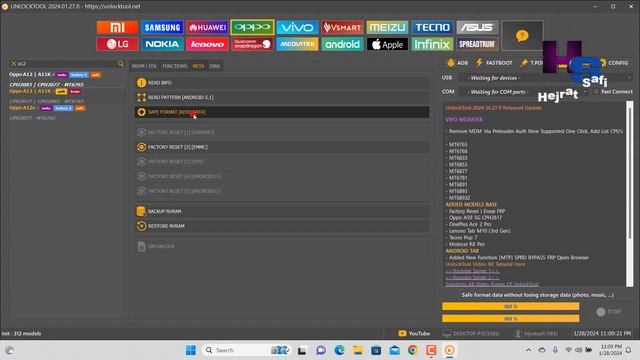Select the Huawei brand logo
Image resolution: width=640 pixels, height=360 pixels.
pyautogui.click(x=207, y=27)
